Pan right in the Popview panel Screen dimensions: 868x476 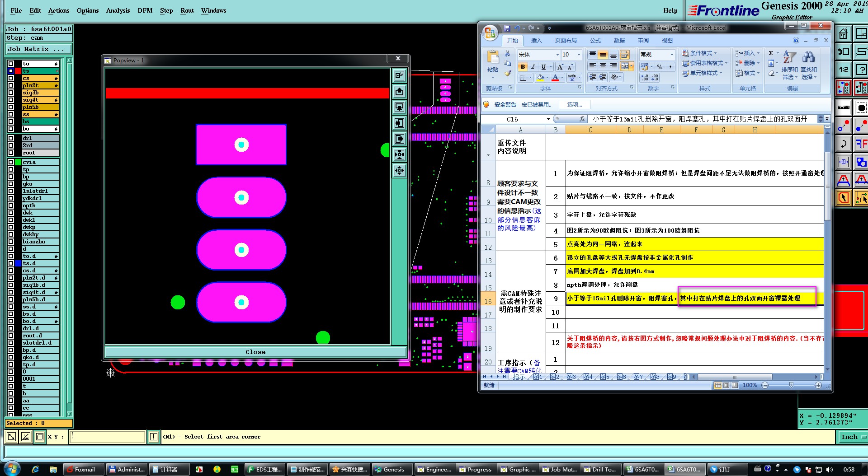[399, 139]
